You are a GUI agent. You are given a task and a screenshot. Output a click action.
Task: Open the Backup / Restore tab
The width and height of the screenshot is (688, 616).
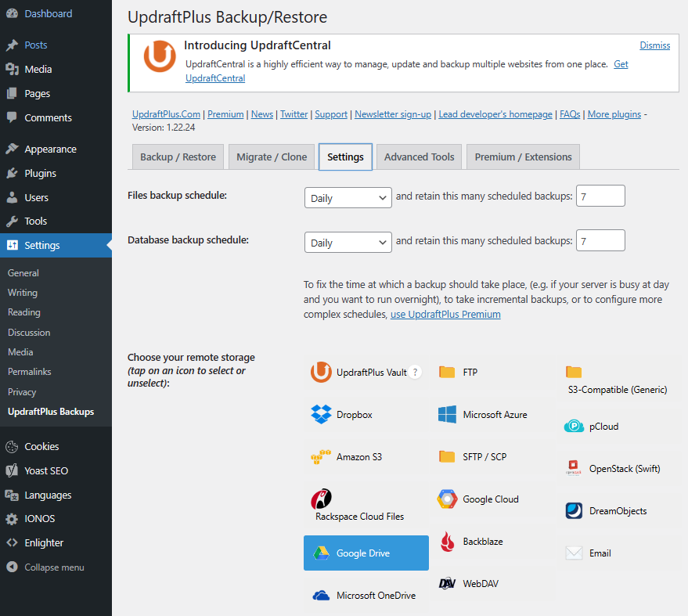click(178, 157)
